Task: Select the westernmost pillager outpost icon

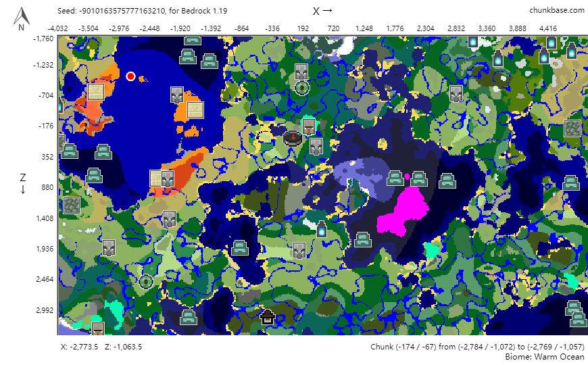Action: (x=109, y=248)
